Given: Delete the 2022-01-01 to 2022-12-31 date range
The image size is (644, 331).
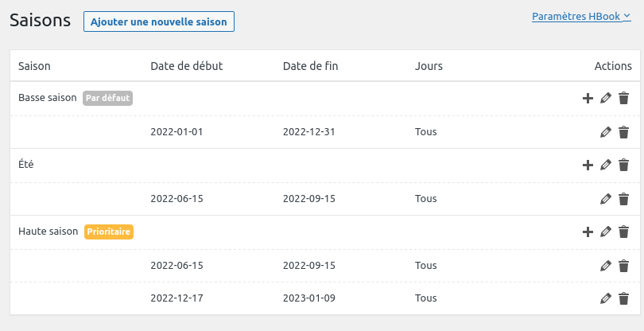Looking at the screenshot, I should coord(624,132).
